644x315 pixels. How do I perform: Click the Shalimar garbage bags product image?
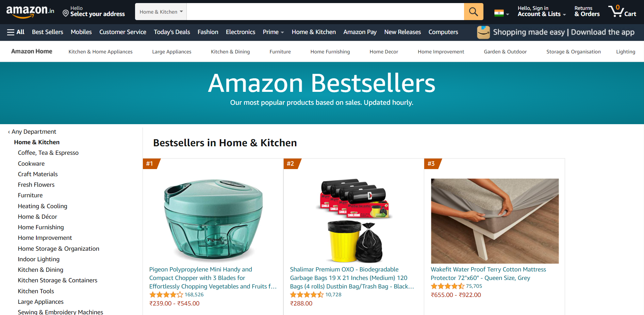(354, 221)
